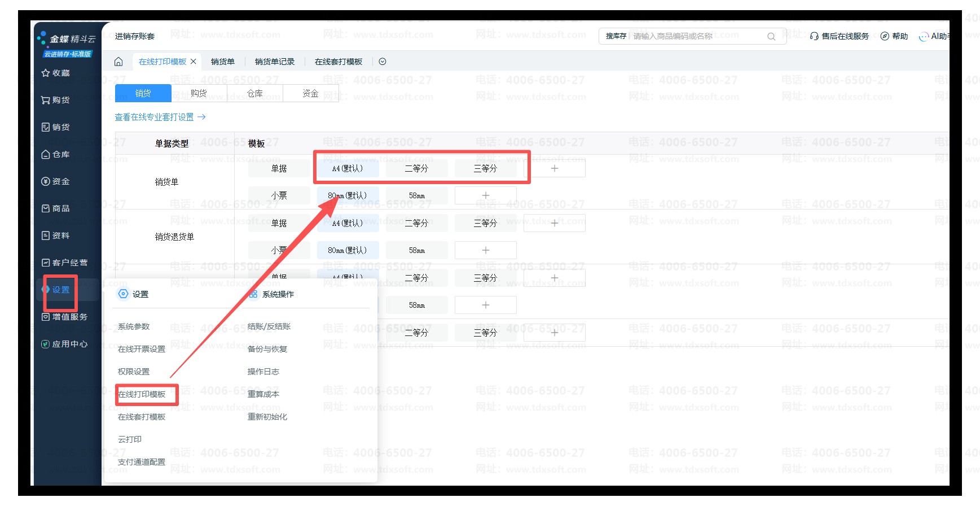Open 收藏 favorites in sidebar

click(x=56, y=73)
